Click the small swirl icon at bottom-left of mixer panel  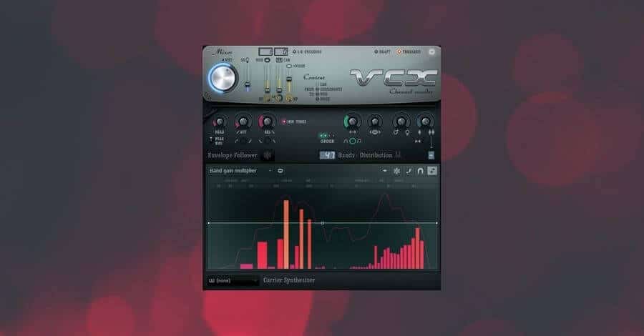pos(208,97)
